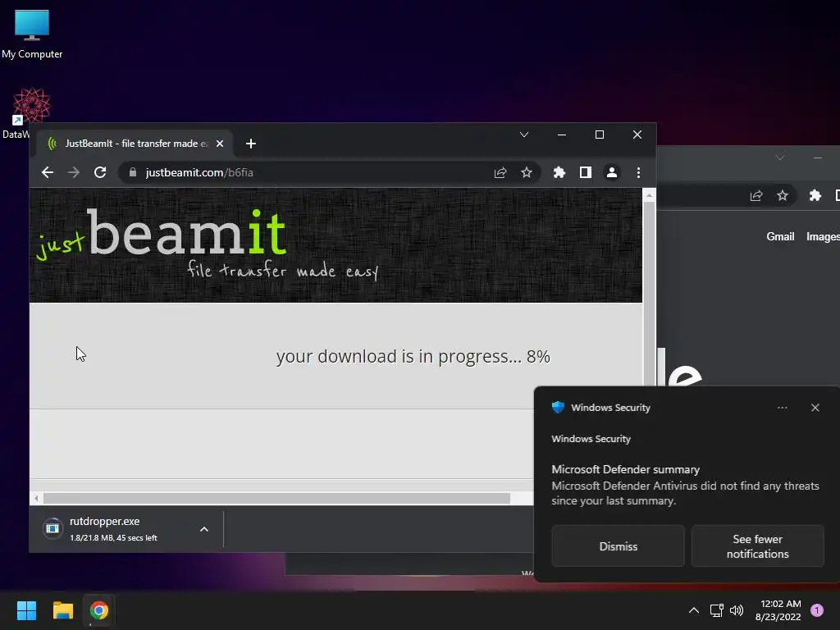
Task: Click the Microsoft Defender summary text
Action: click(626, 469)
